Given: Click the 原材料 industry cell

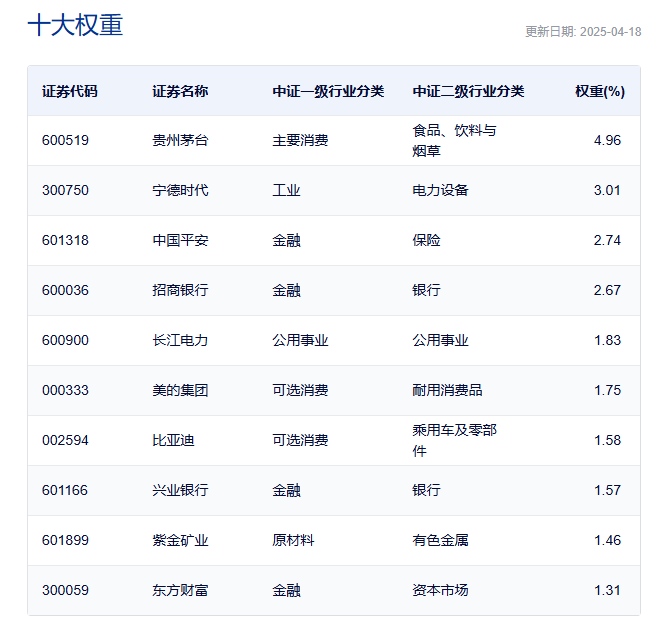Looking at the screenshot, I should click(293, 540).
